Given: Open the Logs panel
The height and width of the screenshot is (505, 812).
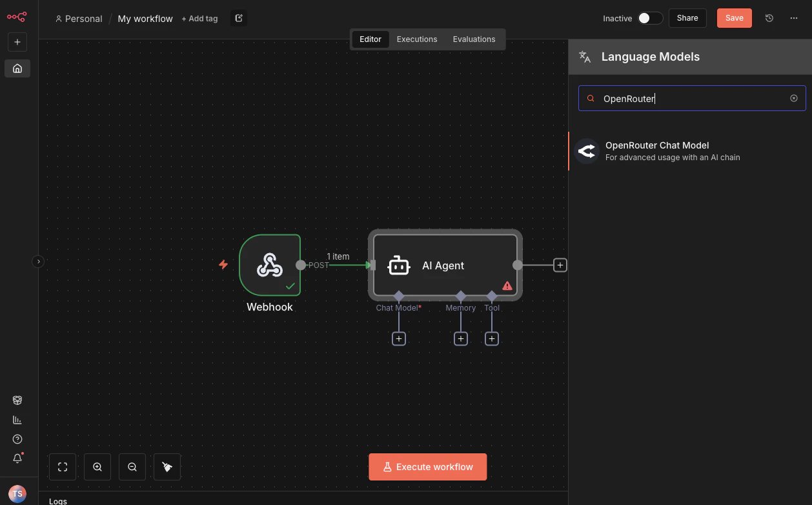Looking at the screenshot, I should [58, 500].
